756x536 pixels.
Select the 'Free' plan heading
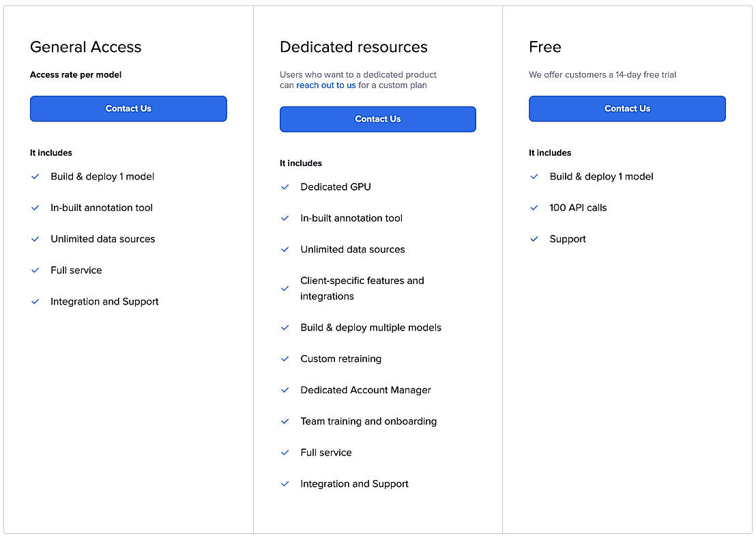(544, 47)
